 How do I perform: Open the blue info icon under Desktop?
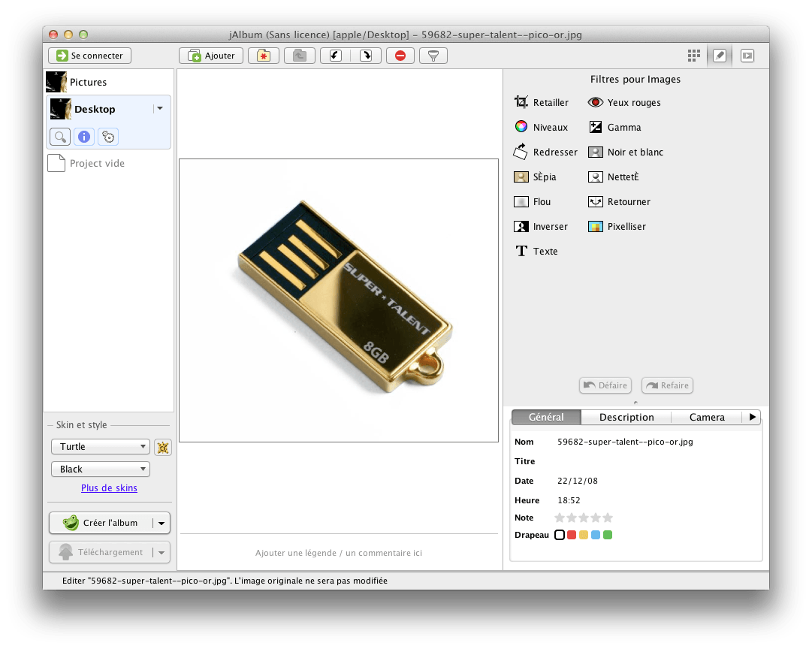coord(84,137)
